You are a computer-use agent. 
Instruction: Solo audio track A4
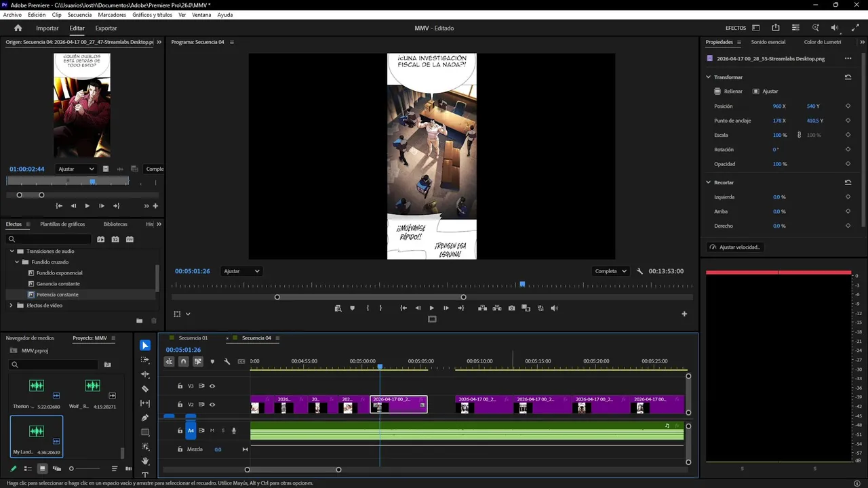tap(222, 430)
